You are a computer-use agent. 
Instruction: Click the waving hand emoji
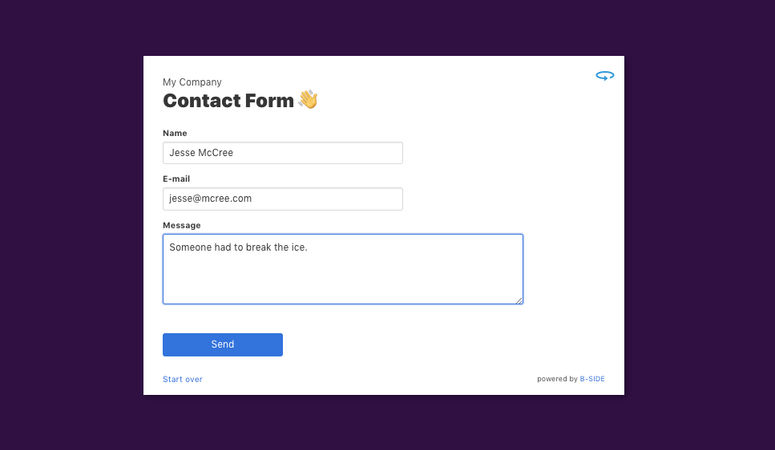pos(308,100)
